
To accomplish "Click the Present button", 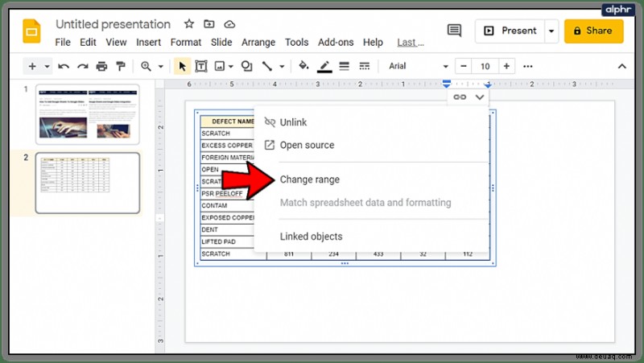I will [510, 31].
